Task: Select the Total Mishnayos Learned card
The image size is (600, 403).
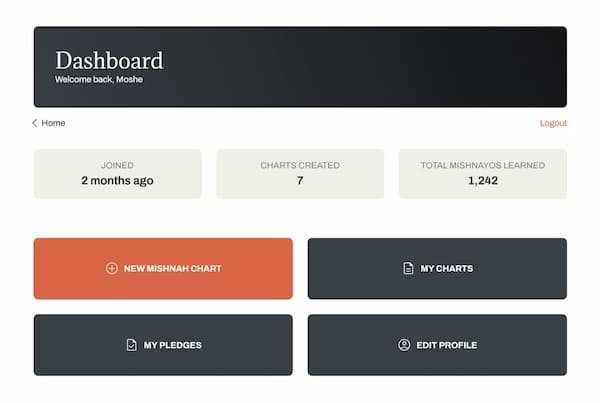Action: 483,174
